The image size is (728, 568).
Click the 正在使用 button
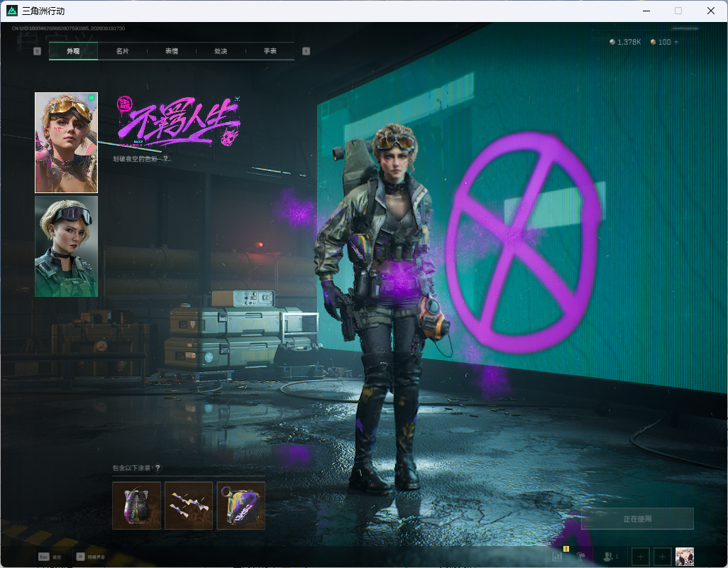(637, 519)
